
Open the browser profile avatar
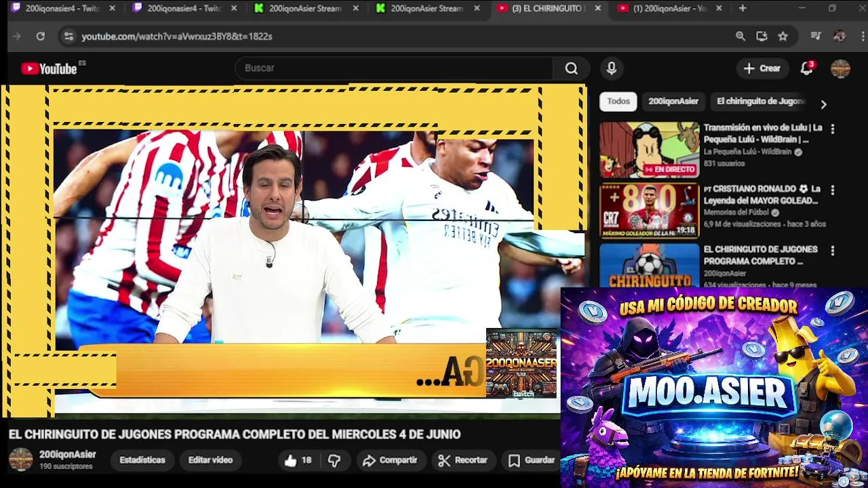point(840,37)
